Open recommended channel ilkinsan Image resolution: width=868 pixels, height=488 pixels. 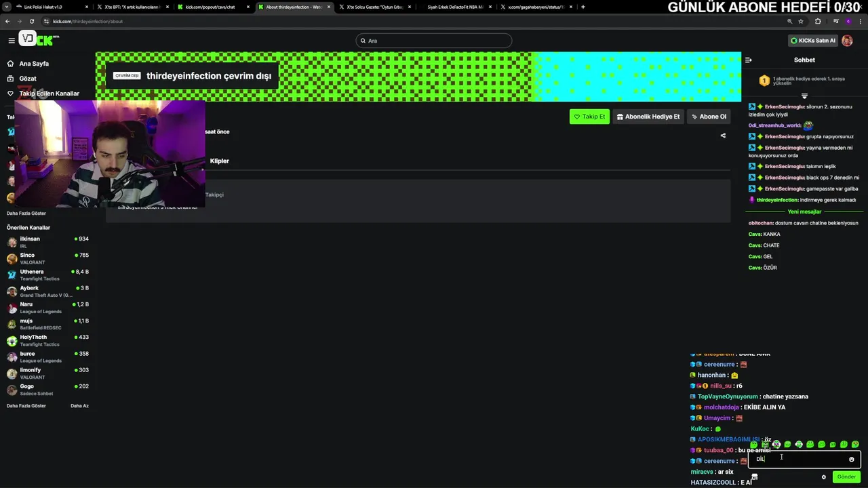coord(47,242)
